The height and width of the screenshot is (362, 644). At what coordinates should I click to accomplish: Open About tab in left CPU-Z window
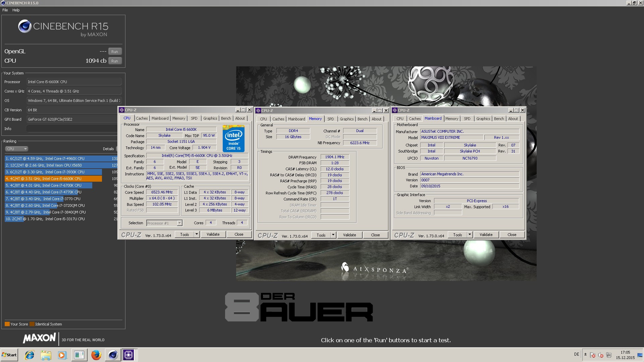click(x=240, y=118)
